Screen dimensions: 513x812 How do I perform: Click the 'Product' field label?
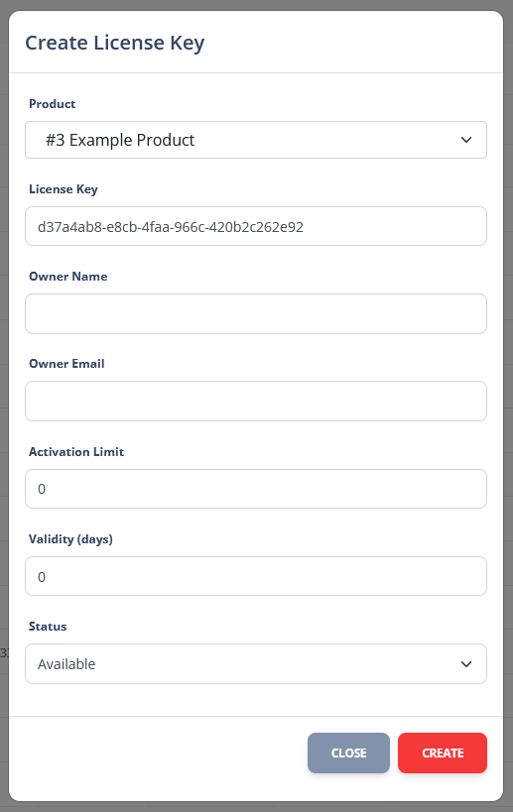pos(53,103)
